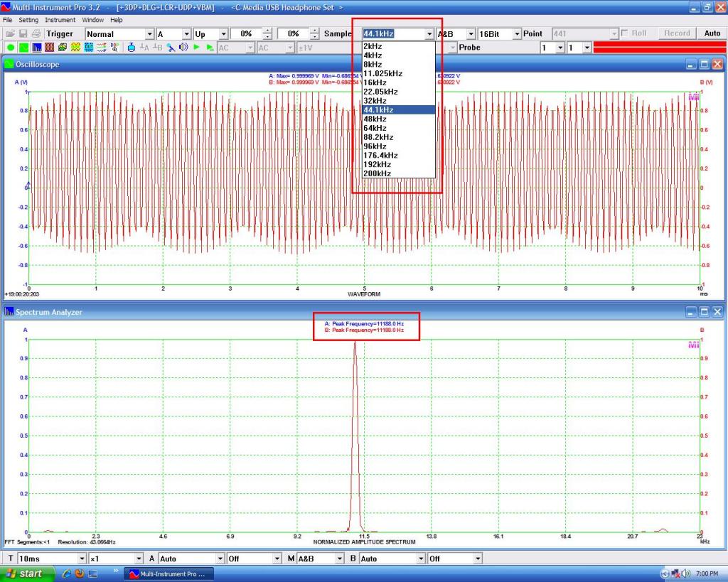Expand the Trigger mode Normal dropdown
This screenshot has height=582, width=728.
click(149, 34)
